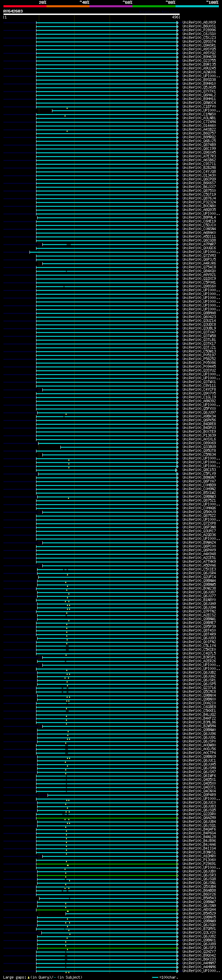Screen dimensions: 222x980
Task: Click the cyan alignment bar for UniRef100_C5XJZ3
Action: coord(107,38)
